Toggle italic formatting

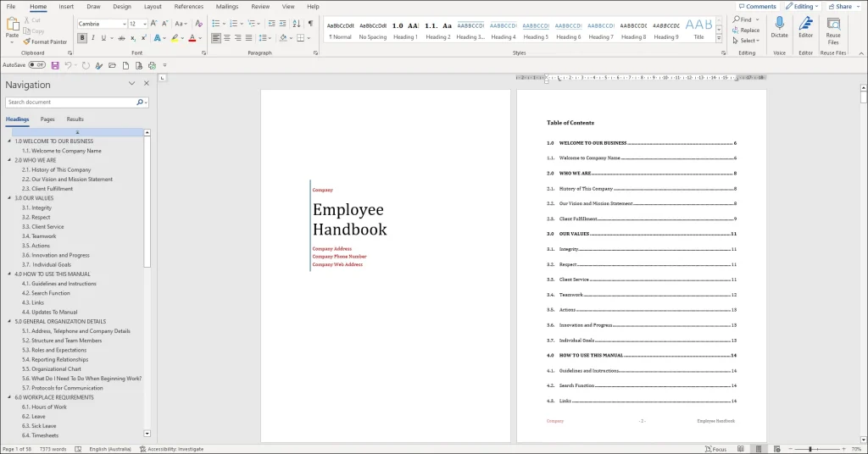92,38
